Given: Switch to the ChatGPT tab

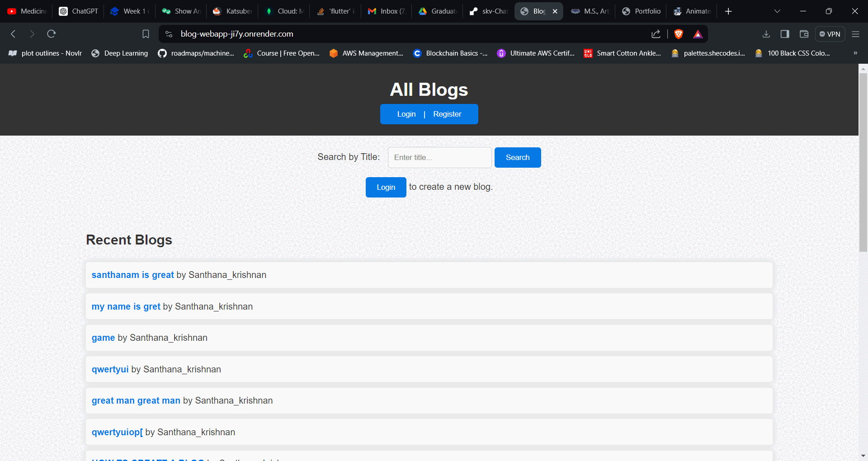Looking at the screenshot, I should [x=79, y=11].
